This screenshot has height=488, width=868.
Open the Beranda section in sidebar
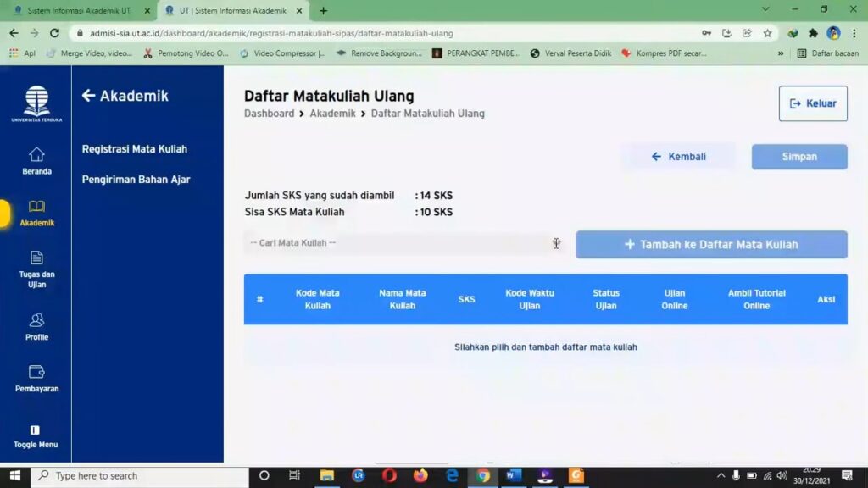tap(36, 161)
